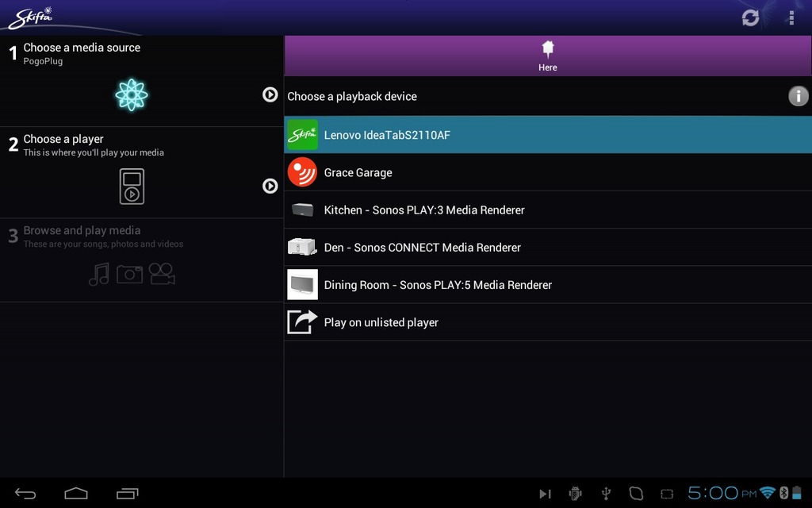Image resolution: width=812 pixels, height=508 pixels.
Task: Tap the Here pin icon
Action: [x=548, y=50]
